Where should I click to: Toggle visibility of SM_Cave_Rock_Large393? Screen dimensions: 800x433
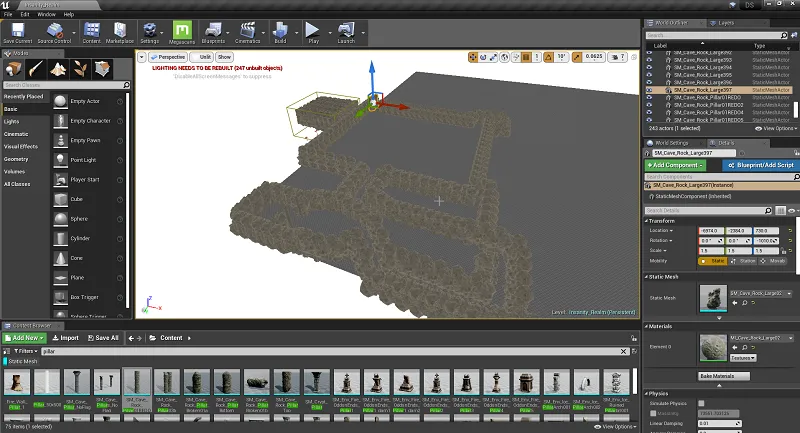649,60
